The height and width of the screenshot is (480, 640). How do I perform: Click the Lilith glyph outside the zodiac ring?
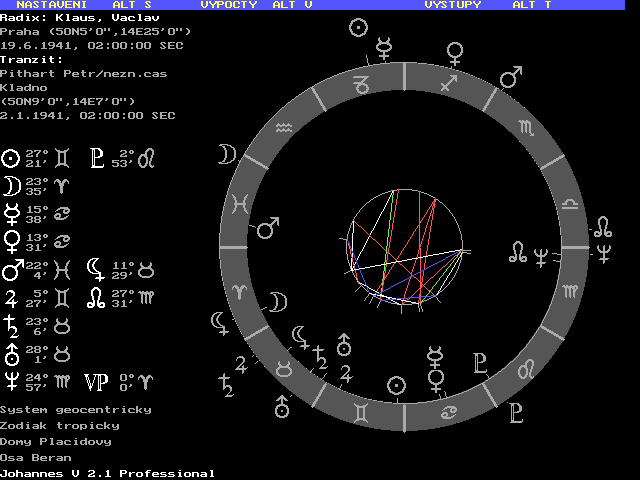pyautogui.click(x=220, y=324)
